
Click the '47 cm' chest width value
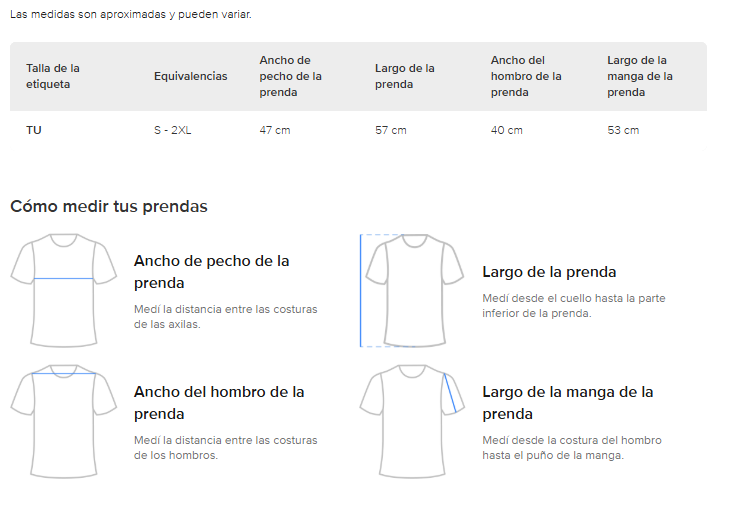[x=275, y=130]
